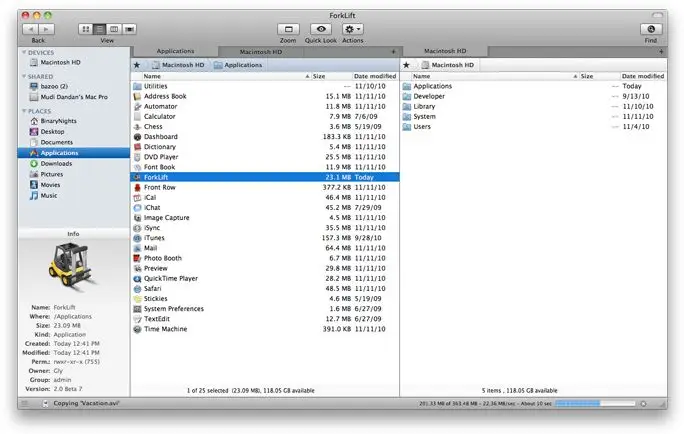Image resolution: width=684 pixels, height=434 pixels.
Task: Select the Utilities folder
Action: 265,86
